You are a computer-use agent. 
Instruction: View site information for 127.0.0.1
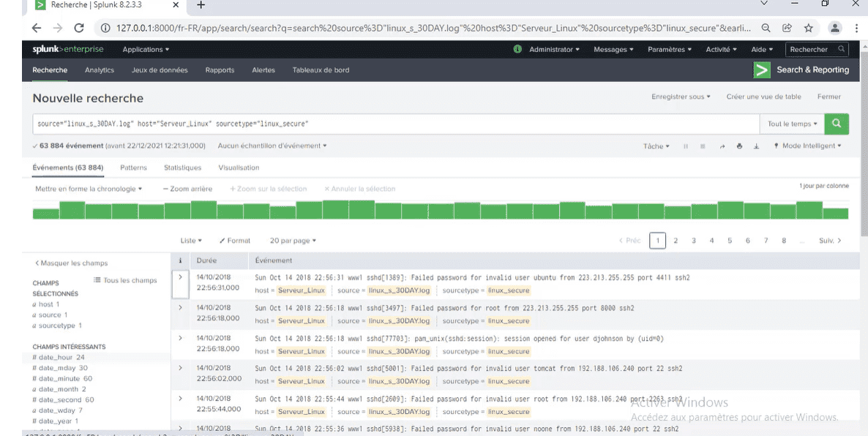[105, 29]
